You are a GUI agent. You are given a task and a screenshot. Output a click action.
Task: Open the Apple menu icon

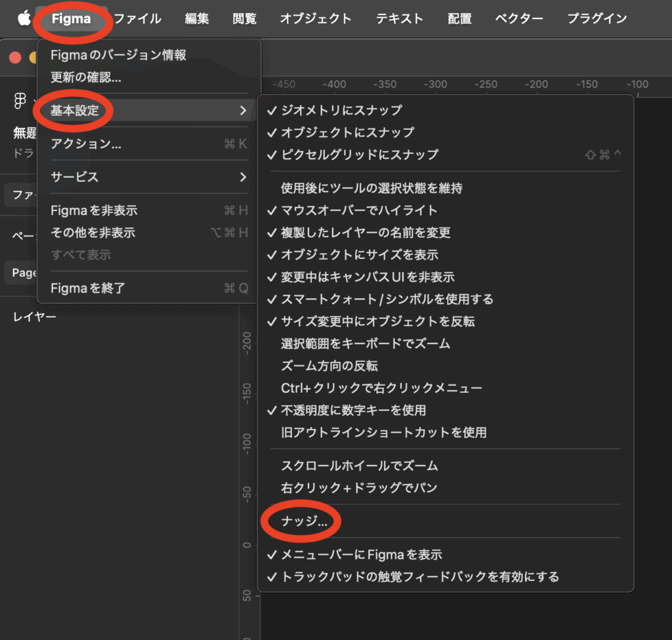point(24,18)
